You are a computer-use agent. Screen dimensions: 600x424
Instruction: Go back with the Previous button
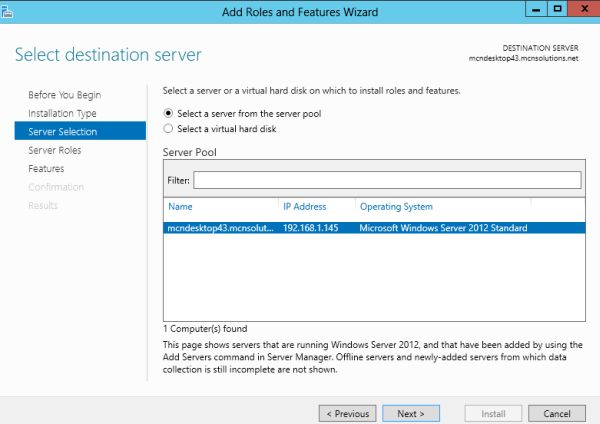coord(346,413)
